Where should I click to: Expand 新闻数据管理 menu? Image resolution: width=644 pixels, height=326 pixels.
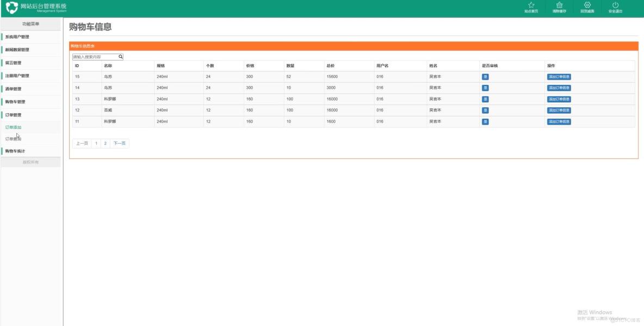pos(31,50)
